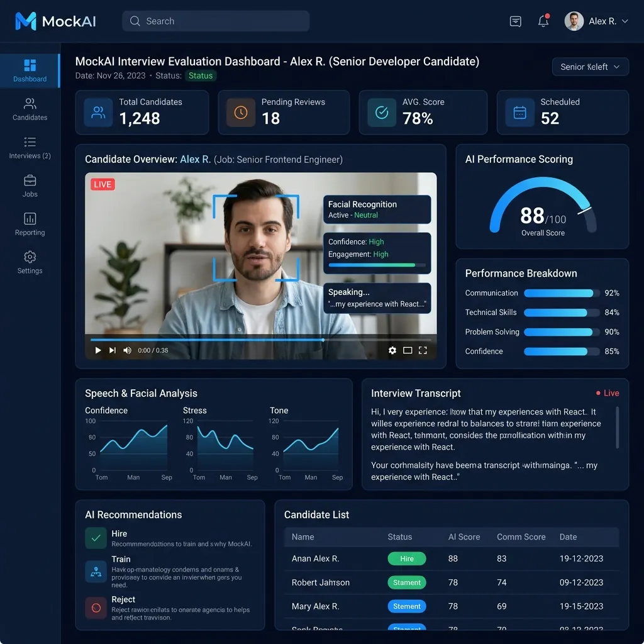Mute the video volume icon
644x644 pixels.
click(x=127, y=350)
